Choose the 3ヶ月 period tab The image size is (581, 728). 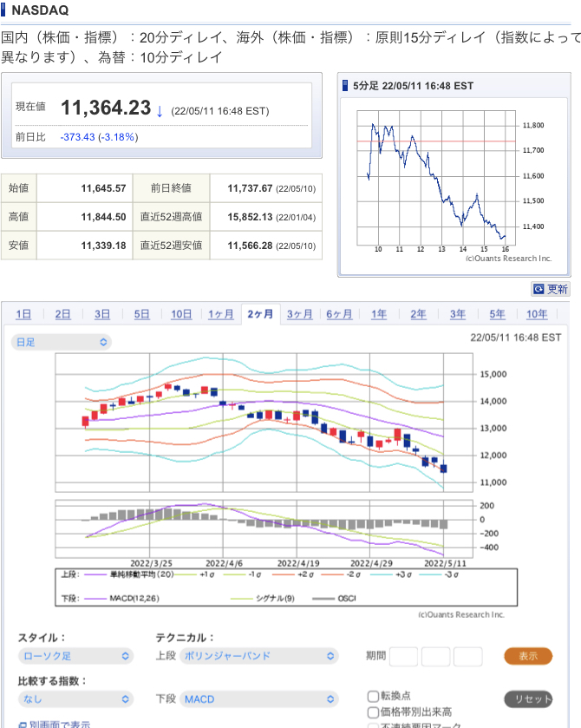(x=300, y=314)
